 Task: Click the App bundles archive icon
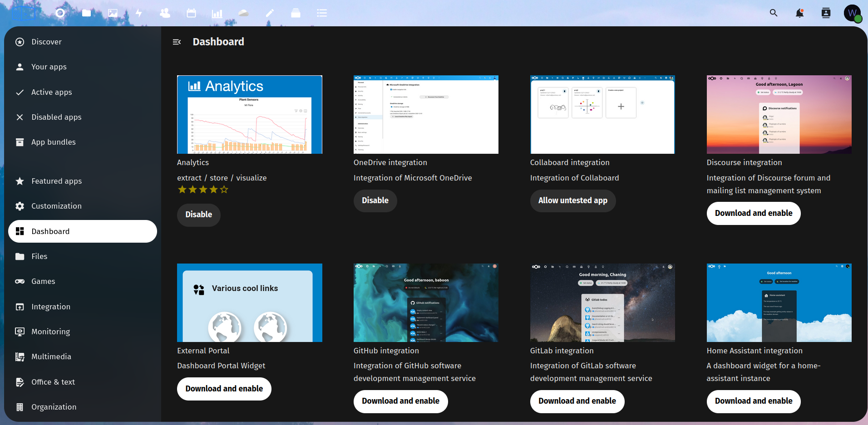click(20, 142)
